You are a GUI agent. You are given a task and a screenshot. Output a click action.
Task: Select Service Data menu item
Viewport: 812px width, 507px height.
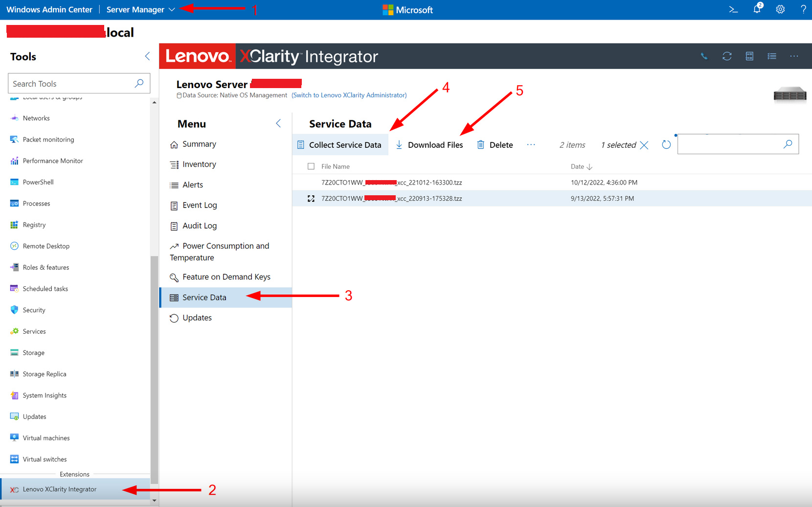click(x=226, y=298)
